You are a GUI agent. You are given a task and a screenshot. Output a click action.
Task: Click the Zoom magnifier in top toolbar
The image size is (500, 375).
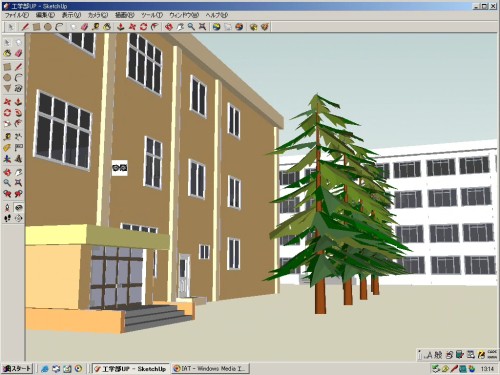tap(191, 27)
